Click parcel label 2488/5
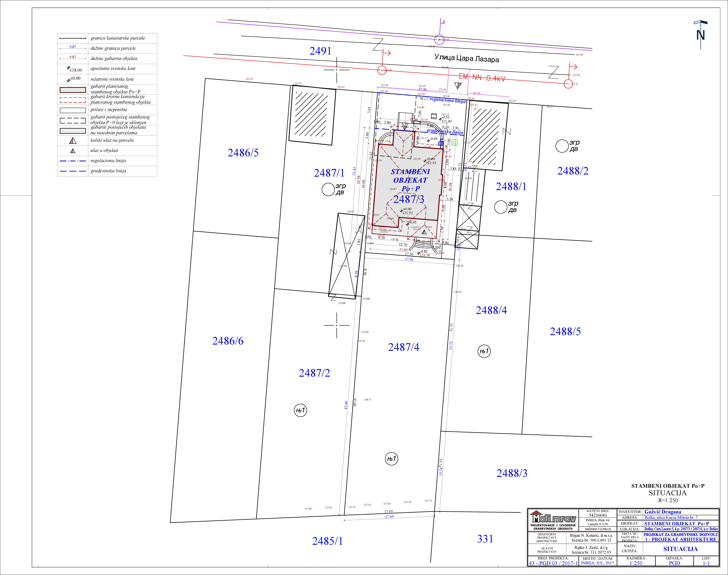 tap(565, 332)
